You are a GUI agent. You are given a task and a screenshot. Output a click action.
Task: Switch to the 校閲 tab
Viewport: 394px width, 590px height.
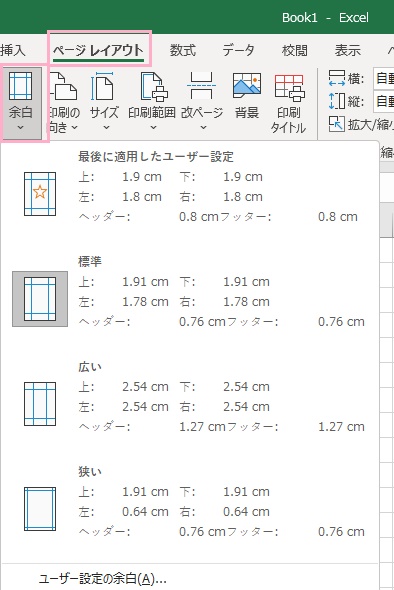coord(295,50)
